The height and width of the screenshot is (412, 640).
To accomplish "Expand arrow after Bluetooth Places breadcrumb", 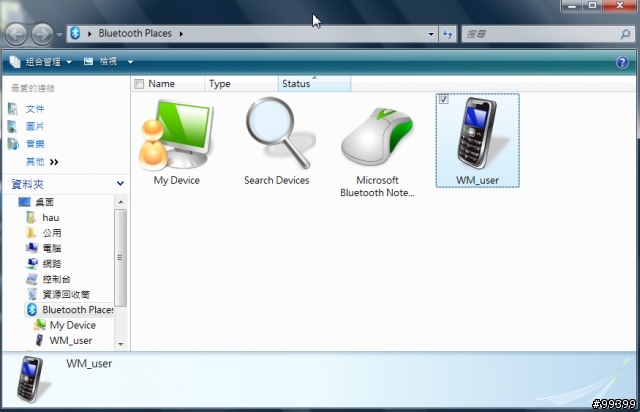I will [181, 33].
